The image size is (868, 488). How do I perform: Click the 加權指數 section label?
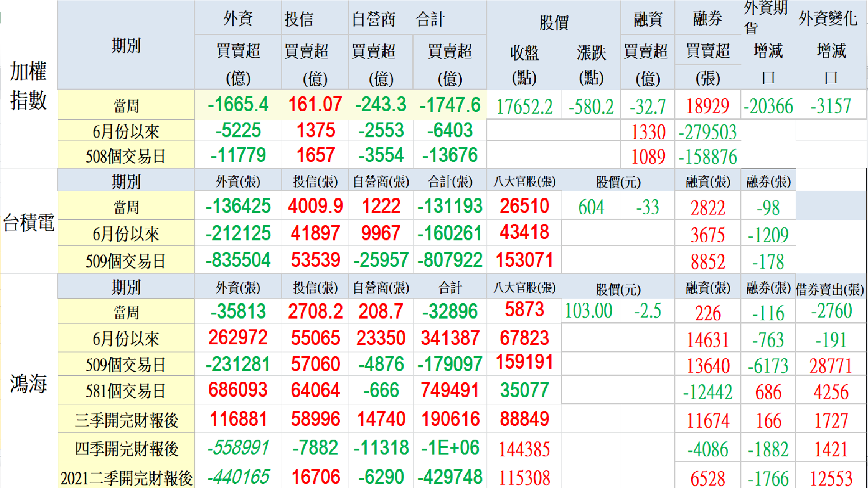click(x=28, y=86)
